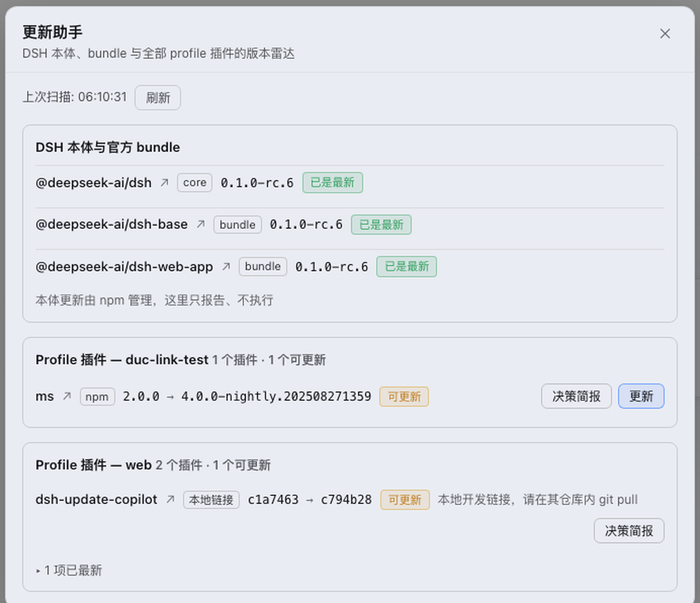
Task: Open external link icon for @deepseek-ai/dsh-web-app
Action: pos(226,267)
